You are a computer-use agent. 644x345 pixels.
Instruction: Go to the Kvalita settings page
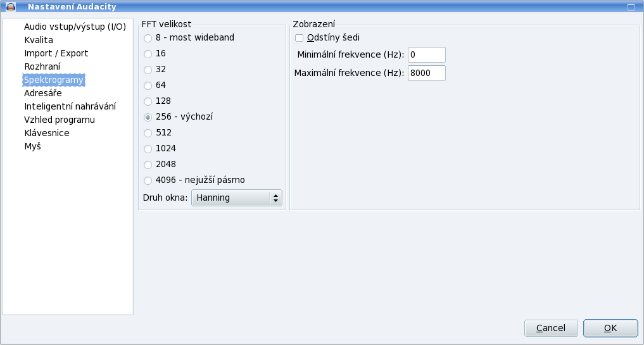[39, 40]
